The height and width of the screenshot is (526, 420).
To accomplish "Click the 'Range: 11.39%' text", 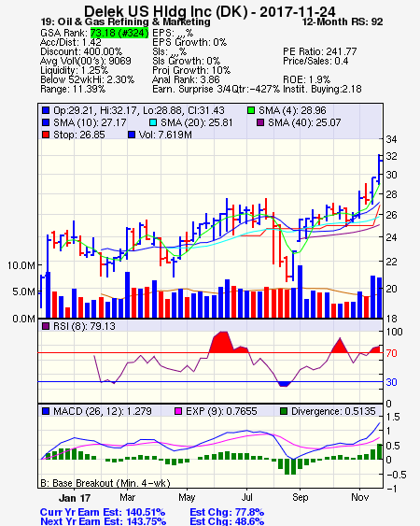I will pyautogui.click(x=73, y=90).
